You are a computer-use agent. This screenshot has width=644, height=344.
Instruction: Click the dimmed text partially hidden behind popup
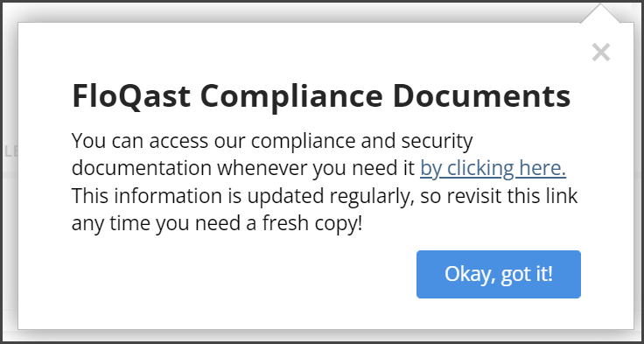[9, 151]
